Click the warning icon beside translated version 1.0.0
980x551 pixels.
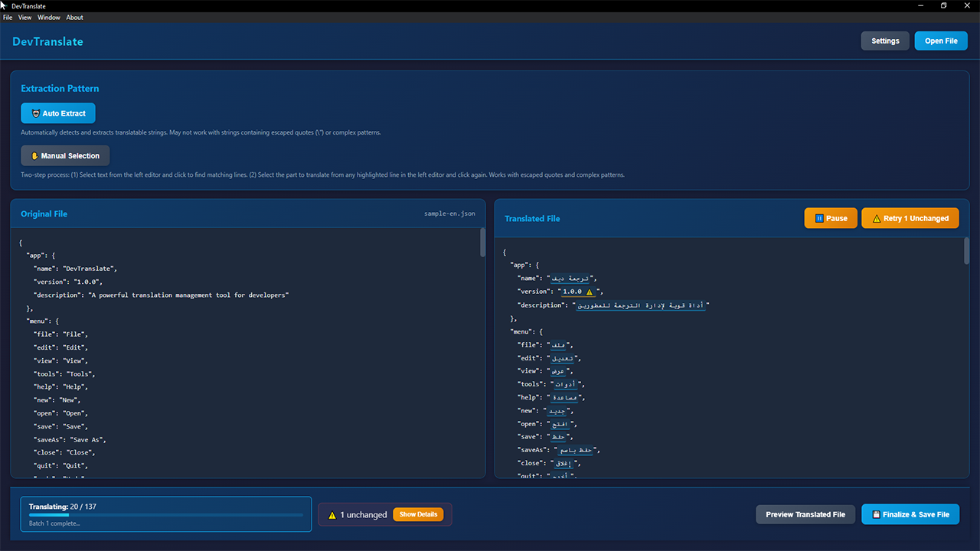(x=589, y=292)
